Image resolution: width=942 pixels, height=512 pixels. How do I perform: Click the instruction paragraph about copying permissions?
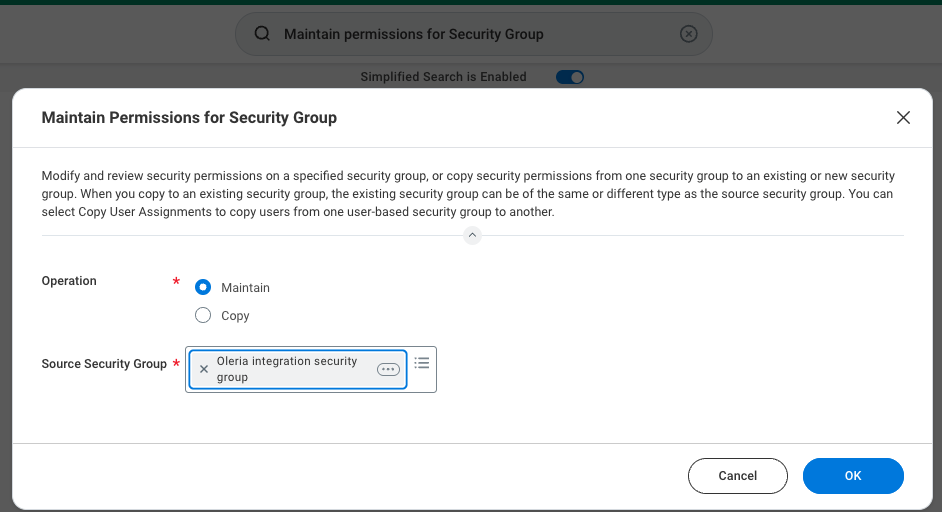point(468,194)
